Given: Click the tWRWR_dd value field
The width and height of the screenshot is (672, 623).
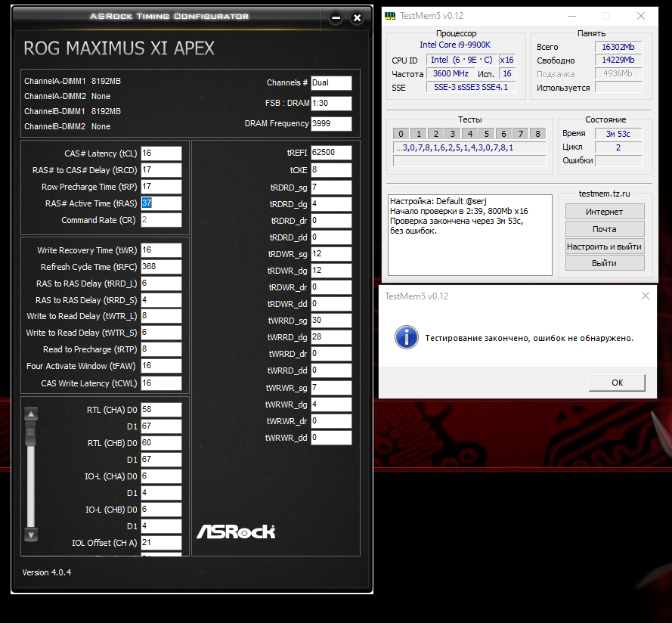Looking at the screenshot, I should 331,438.
